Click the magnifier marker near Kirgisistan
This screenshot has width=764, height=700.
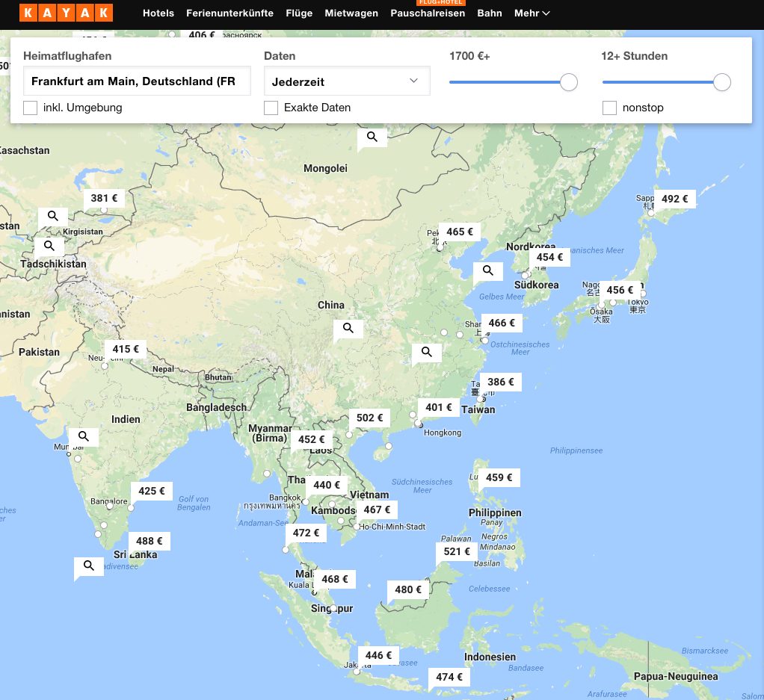52,216
